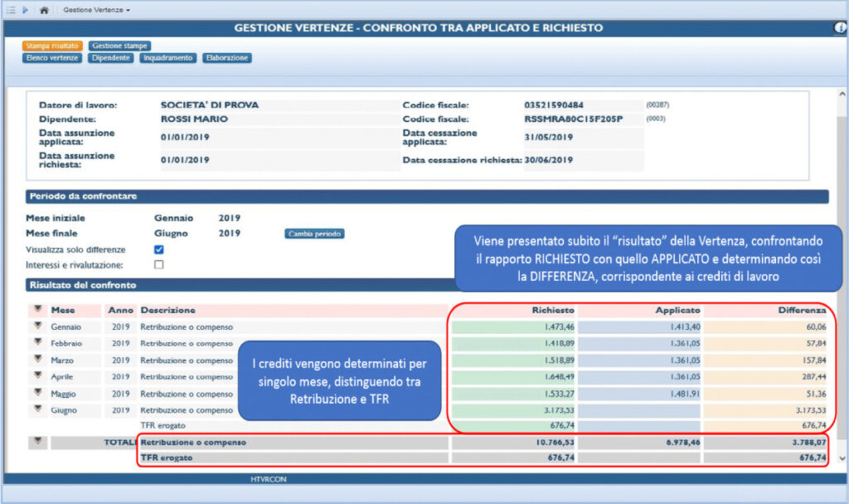This screenshot has width=849, height=504.
Task: Click the HTVRCON status bar label
Action: click(x=269, y=479)
